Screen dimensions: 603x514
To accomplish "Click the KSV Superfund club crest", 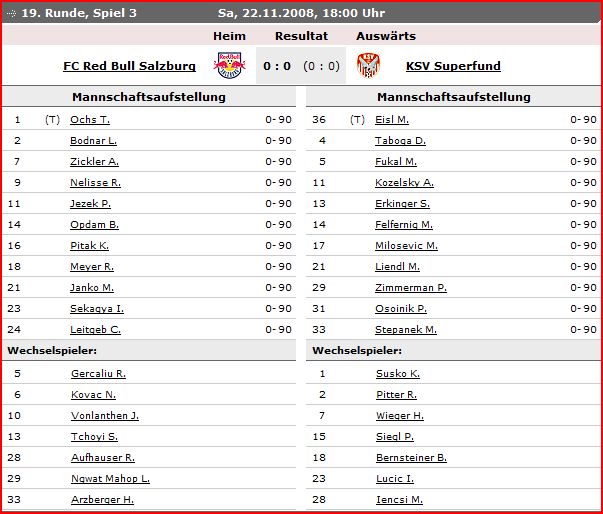I will point(368,65).
